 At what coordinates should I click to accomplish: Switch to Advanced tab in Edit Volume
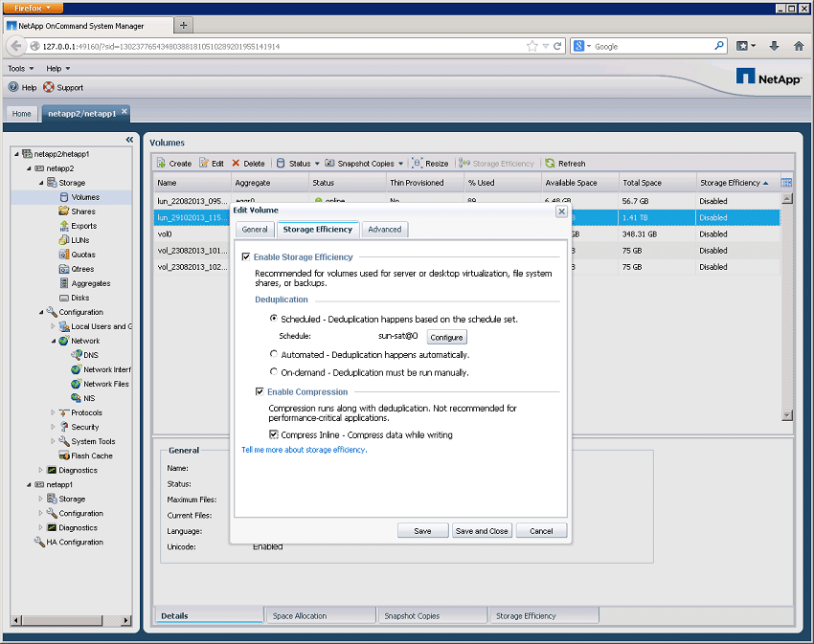(x=385, y=230)
